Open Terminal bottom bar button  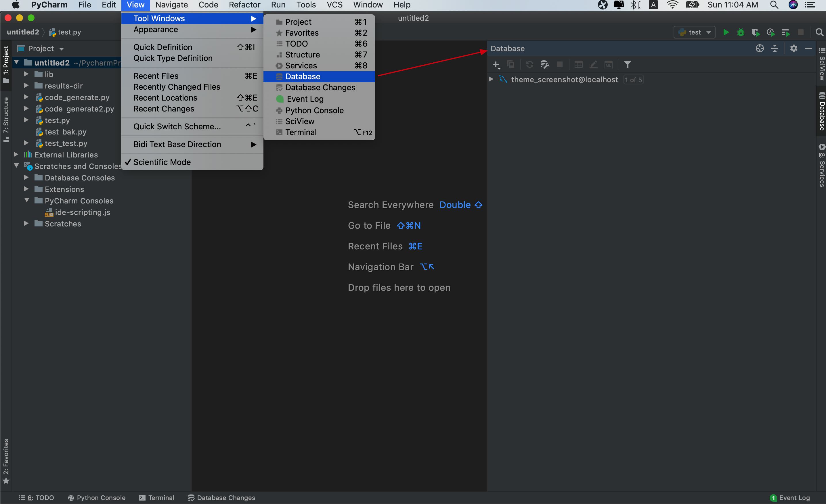[156, 498]
